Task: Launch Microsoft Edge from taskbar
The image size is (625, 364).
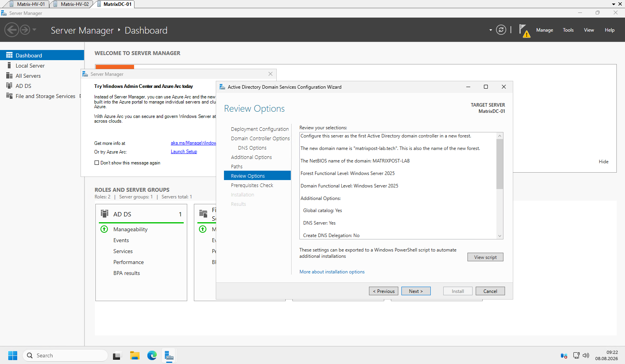Action: (x=152, y=355)
